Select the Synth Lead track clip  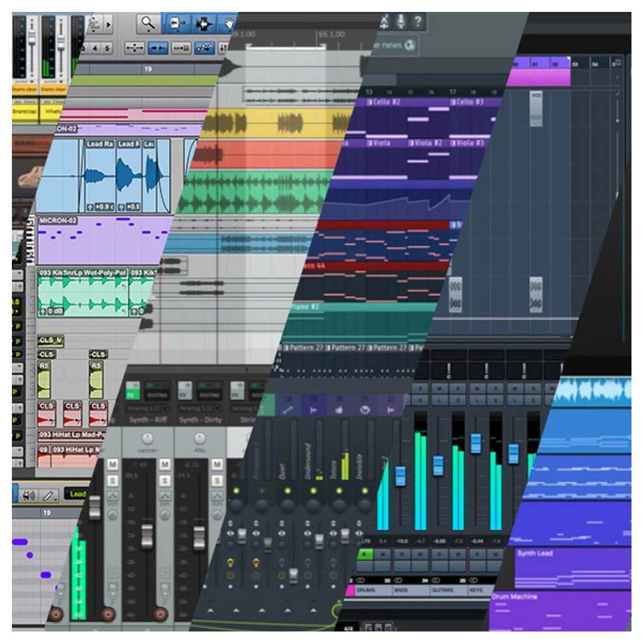572,569
